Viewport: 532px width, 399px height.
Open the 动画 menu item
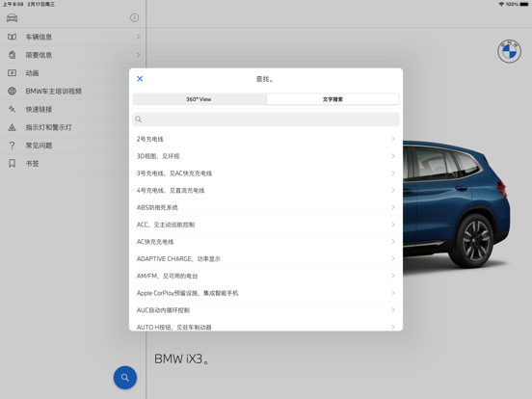click(73, 73)
